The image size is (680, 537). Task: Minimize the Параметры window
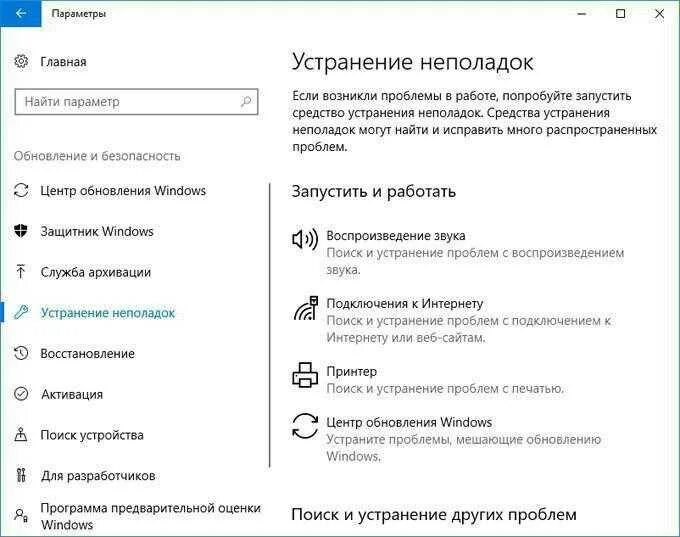point(582,14)
